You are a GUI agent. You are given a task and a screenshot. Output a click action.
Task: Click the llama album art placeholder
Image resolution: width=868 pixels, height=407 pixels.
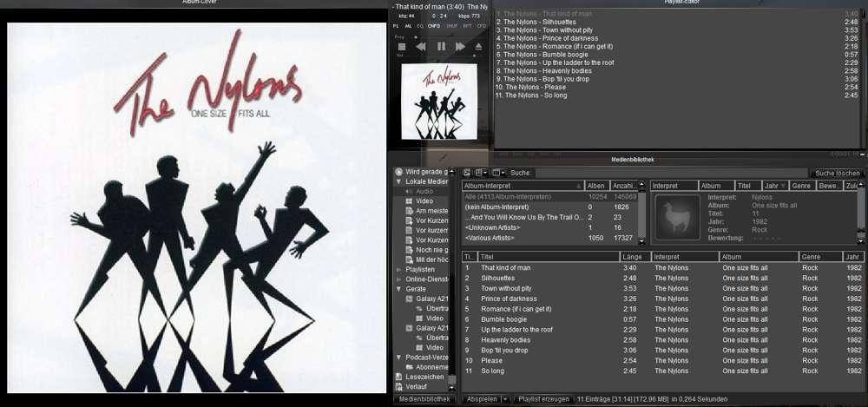coord(674,215)
